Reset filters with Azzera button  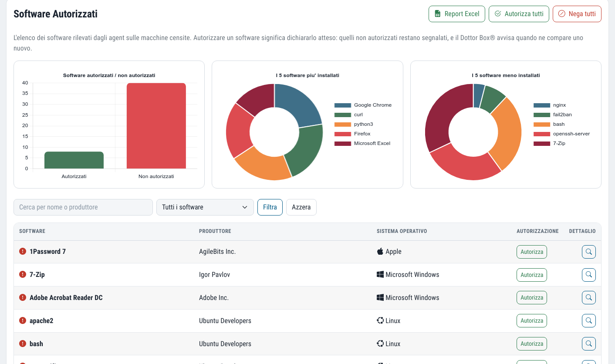301,207
